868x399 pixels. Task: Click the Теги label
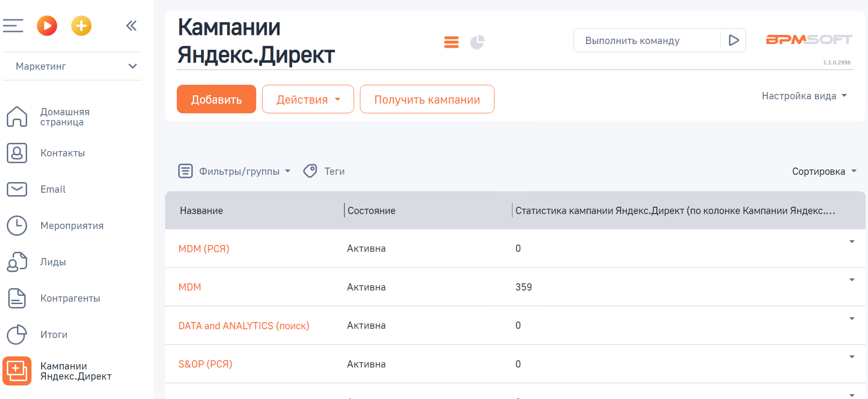(335, 171)
